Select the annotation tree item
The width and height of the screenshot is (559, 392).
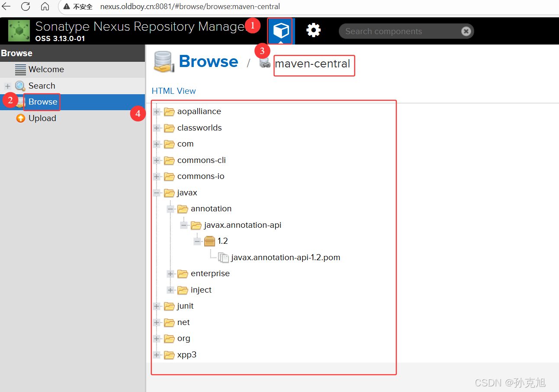point(211,209)
